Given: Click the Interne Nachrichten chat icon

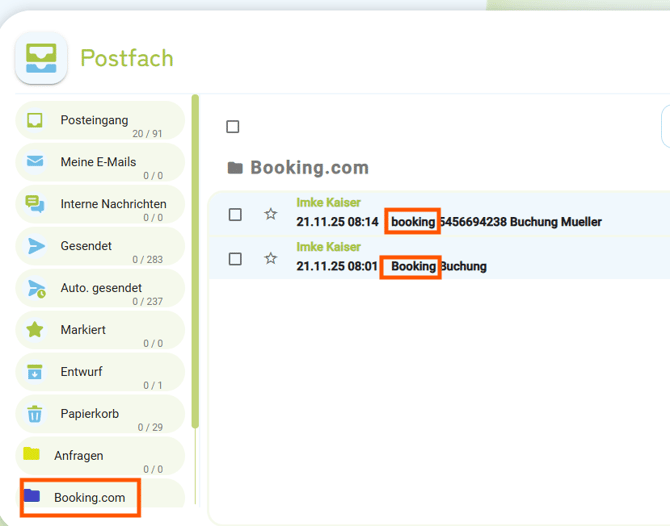Looking at the screenshot, I should [35, 204].
